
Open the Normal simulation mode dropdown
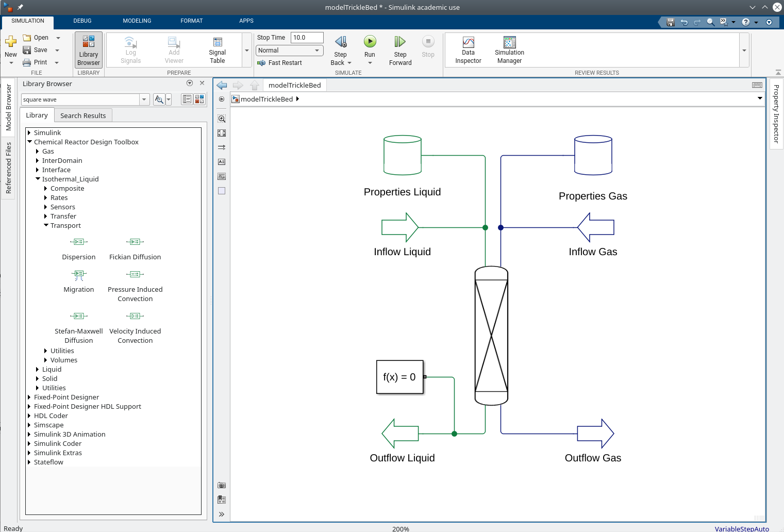(289, 51)
